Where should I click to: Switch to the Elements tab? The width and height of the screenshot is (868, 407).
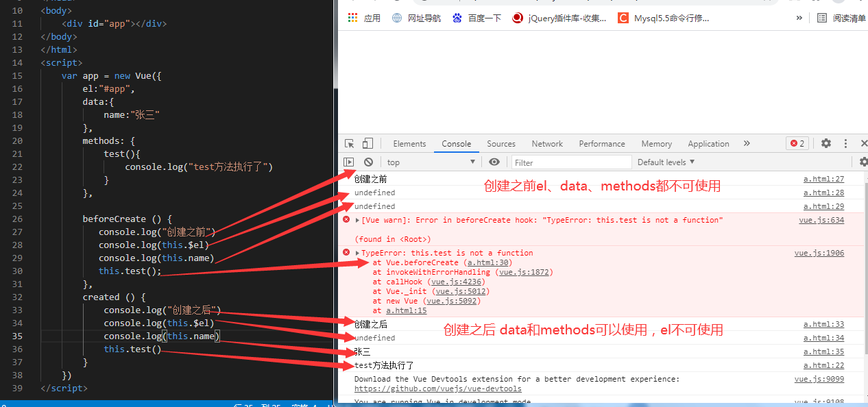coord(409,143)
